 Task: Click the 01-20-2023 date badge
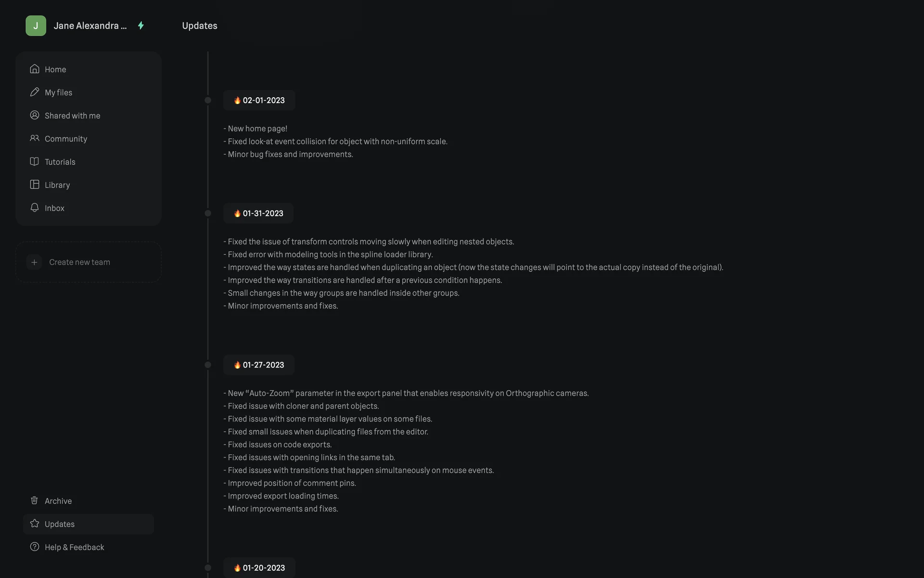pyautogui.click(x=259, y=568)
